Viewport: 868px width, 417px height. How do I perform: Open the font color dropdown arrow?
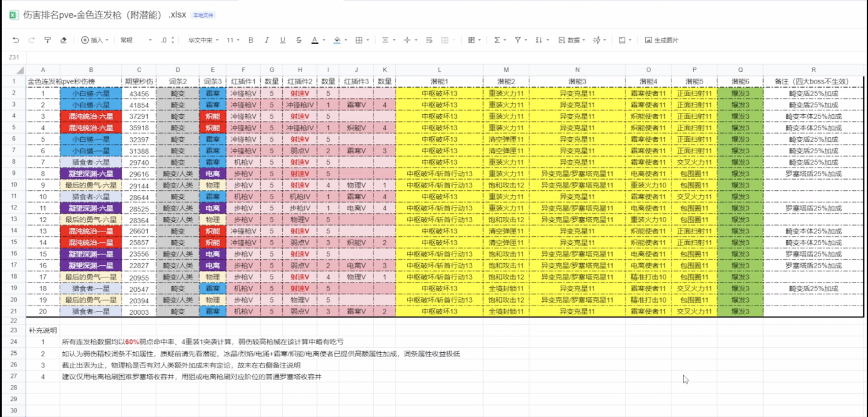tap(324, 40)
